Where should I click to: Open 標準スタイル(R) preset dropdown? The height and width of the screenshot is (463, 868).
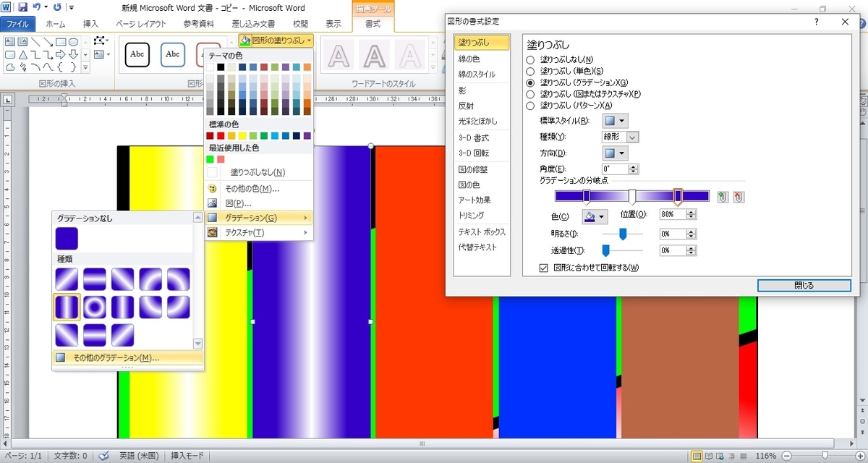[x=615, y=120]
